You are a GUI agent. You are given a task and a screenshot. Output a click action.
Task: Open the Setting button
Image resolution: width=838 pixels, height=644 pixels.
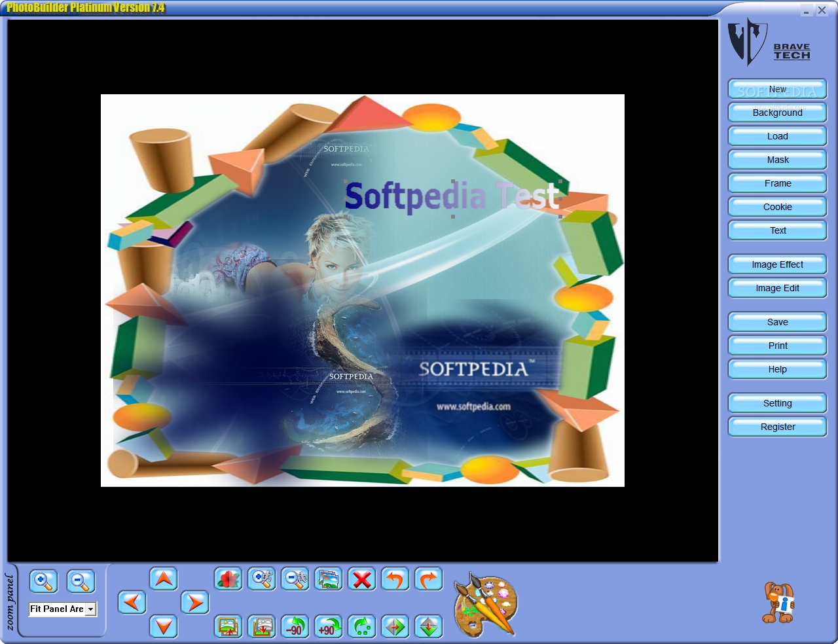tap(778, 403)
